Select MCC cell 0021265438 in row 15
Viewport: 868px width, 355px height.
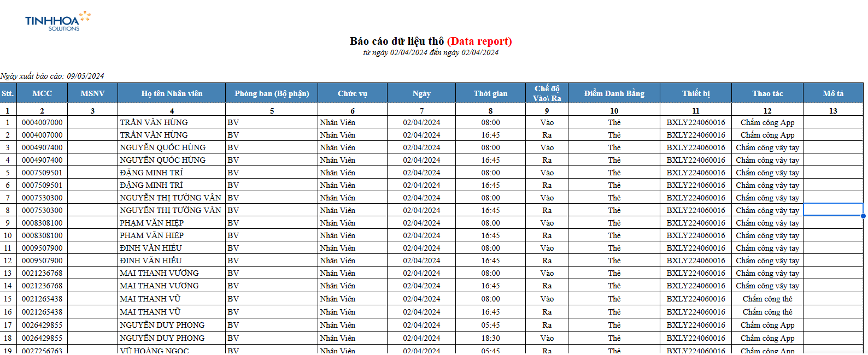(x=42, y=299)
